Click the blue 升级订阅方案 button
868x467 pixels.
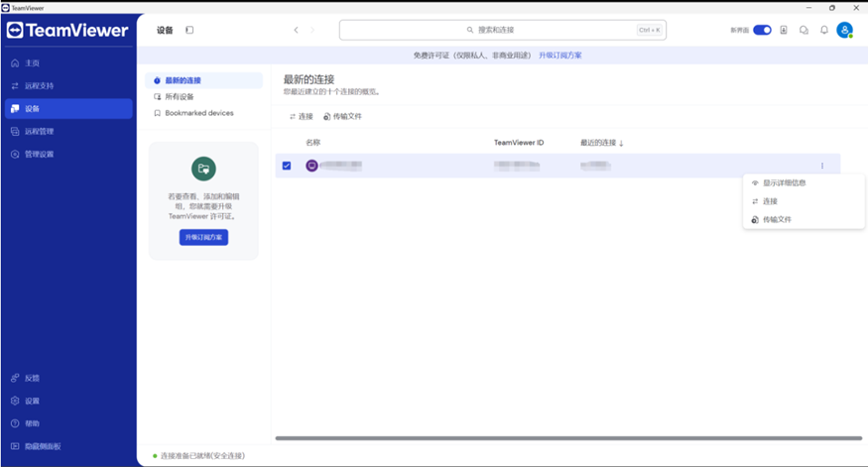pos(203,237)
